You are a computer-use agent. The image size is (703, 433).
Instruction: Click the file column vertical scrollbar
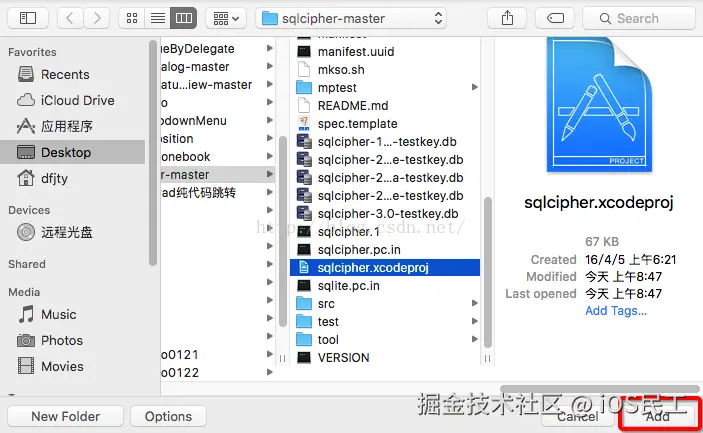[x=487, y=273]
